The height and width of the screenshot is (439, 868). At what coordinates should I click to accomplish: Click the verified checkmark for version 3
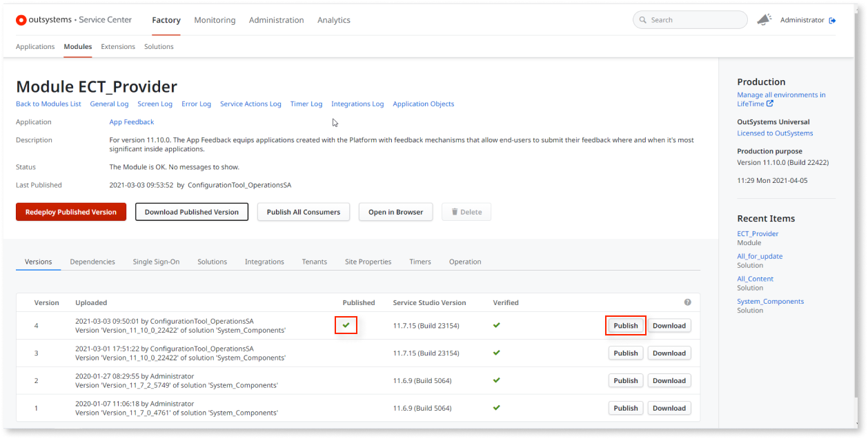(x=496, y=353)
